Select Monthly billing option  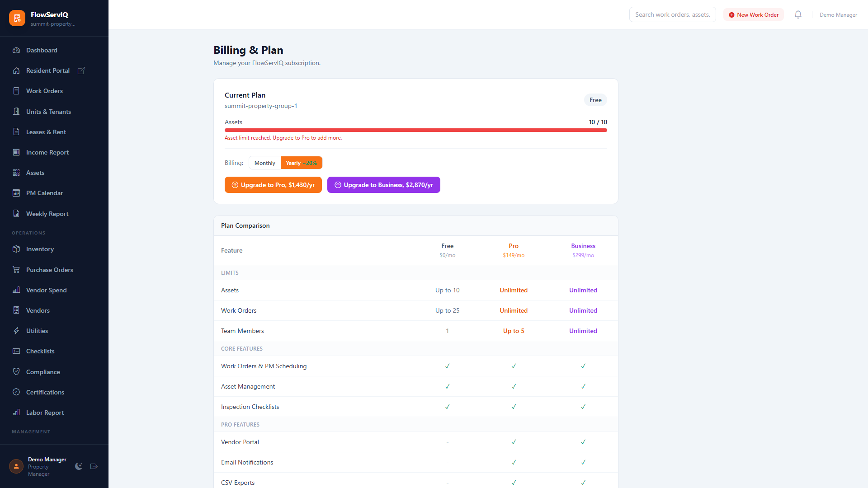tap(264, 163)
